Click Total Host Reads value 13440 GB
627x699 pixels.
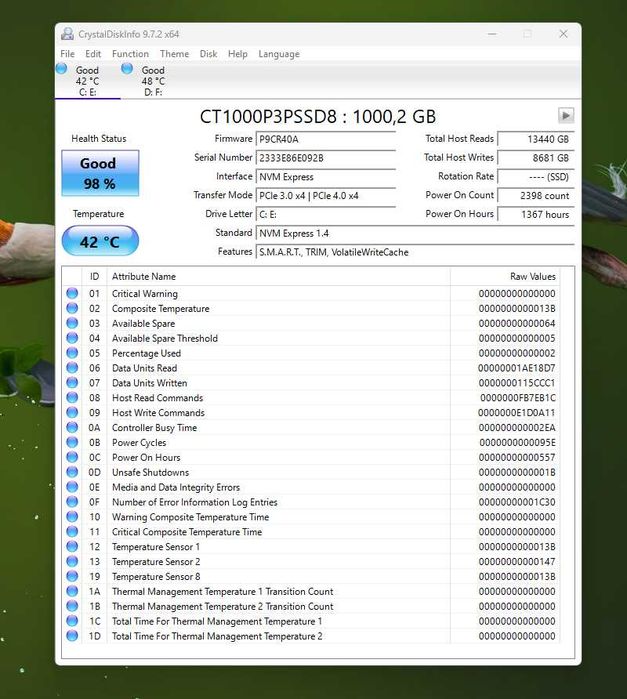[x=536, y=139]
